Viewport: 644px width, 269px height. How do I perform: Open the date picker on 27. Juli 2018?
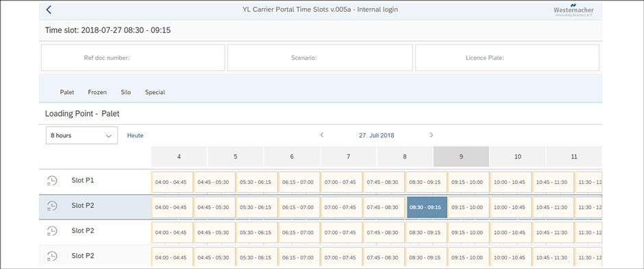pos(377,135)
